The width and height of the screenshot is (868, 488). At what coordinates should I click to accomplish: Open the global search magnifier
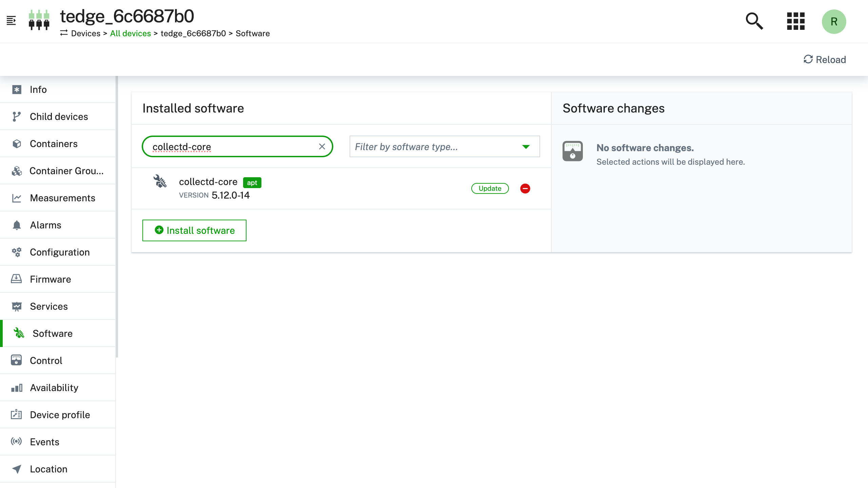pyautogui.click(x=754, y=21)
